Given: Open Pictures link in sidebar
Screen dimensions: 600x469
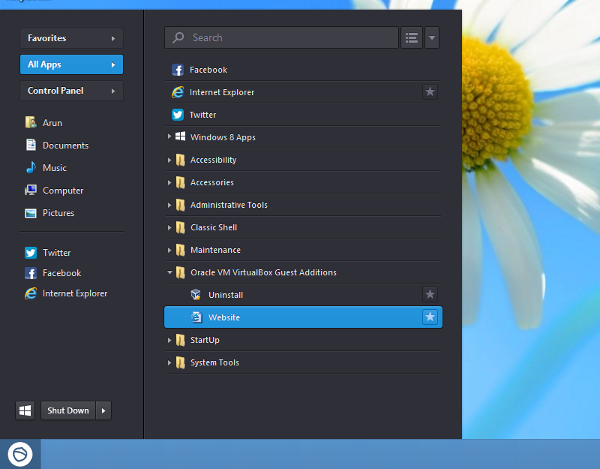Looking at the screenshot, I should coord(58,213).
